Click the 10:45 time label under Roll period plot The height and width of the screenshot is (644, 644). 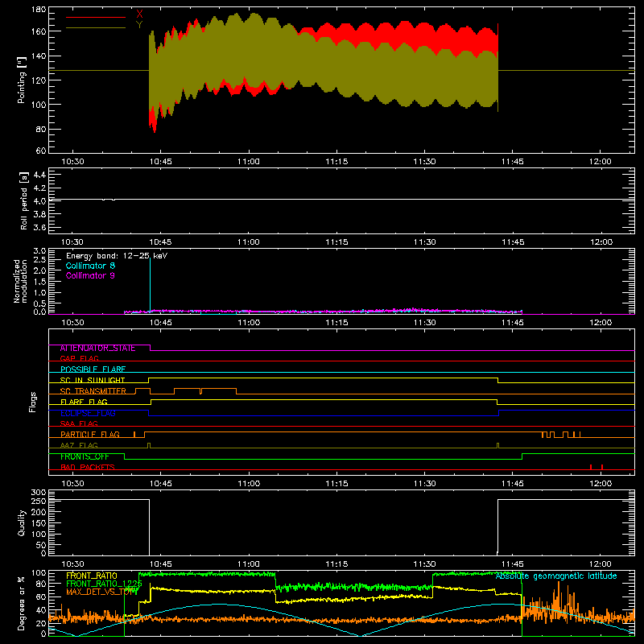click(x=160, y=242)
